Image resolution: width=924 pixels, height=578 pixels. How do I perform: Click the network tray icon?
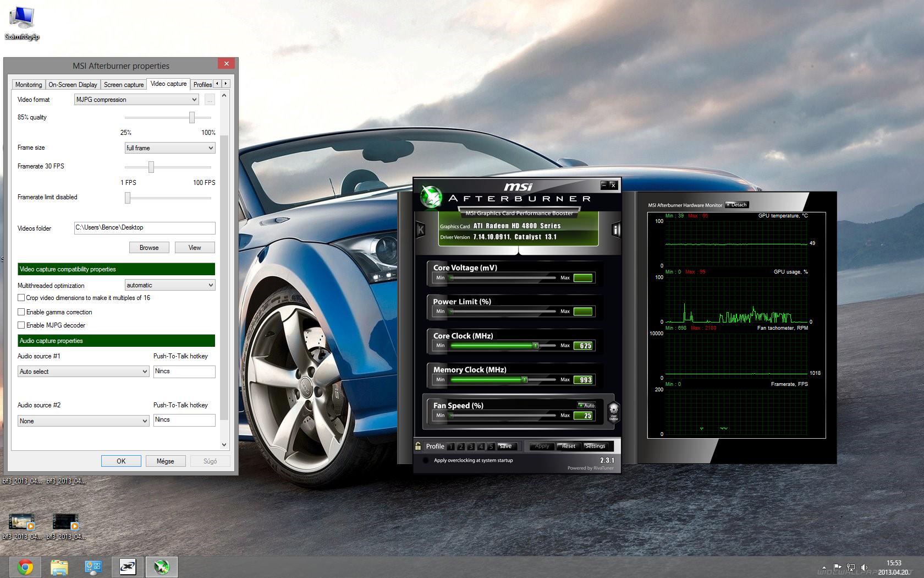tap(851, 567)
